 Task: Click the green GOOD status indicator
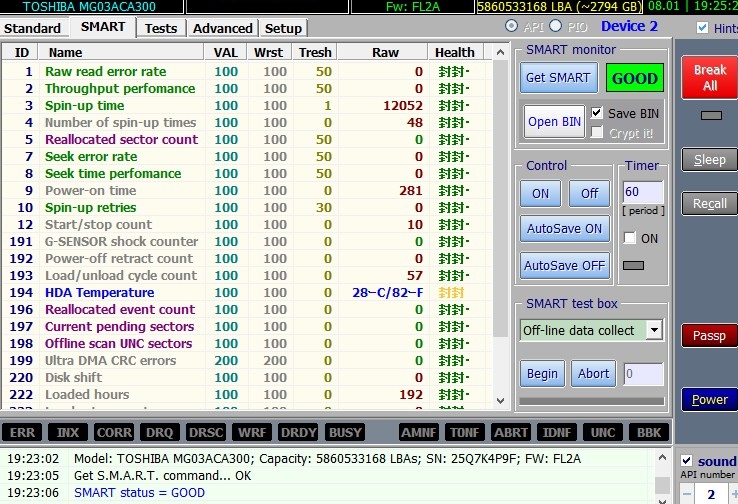coord(634,78)
